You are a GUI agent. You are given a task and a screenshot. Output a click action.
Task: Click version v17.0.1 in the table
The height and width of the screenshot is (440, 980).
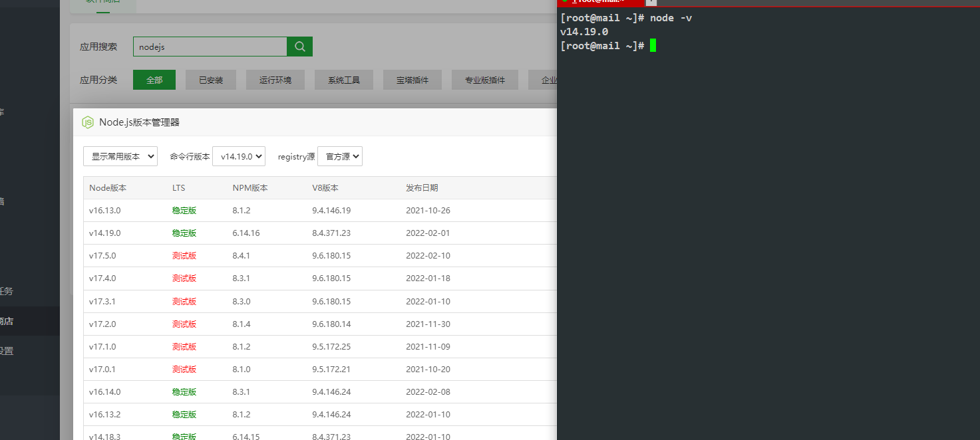pyautogui.click(x=102, y=369)
